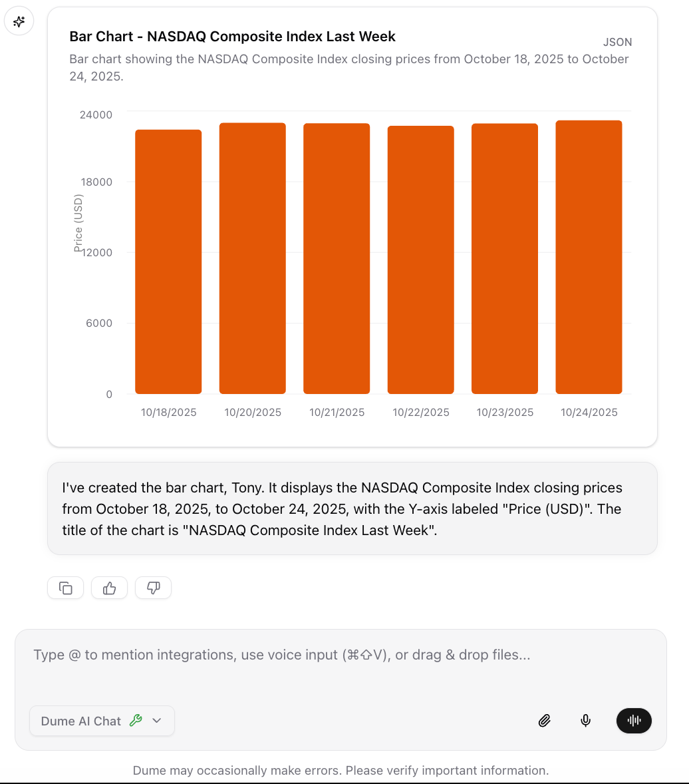This screenshot has height=784, width=689.
Task: Start dictation with the black waveform button
Action: 634,721
